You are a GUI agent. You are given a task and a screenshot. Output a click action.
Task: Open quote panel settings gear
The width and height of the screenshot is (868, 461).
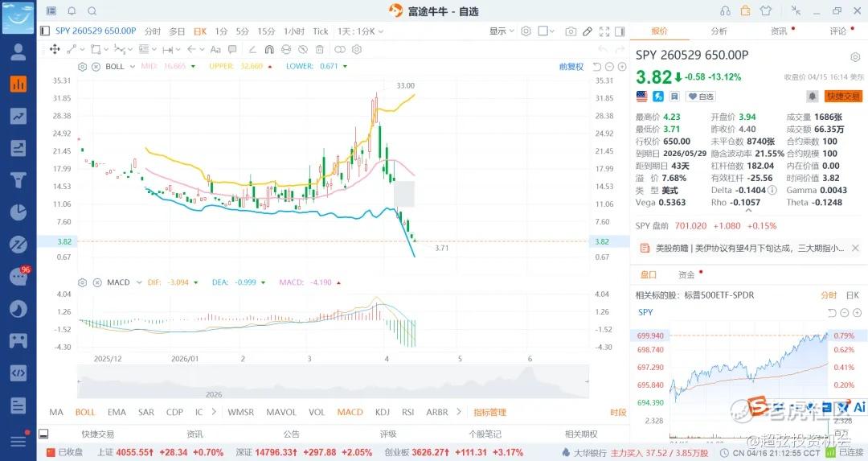pos(855,57)
